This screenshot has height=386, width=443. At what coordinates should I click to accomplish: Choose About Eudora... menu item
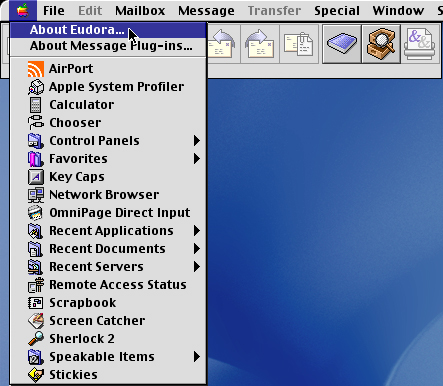(x=108, y=30)
